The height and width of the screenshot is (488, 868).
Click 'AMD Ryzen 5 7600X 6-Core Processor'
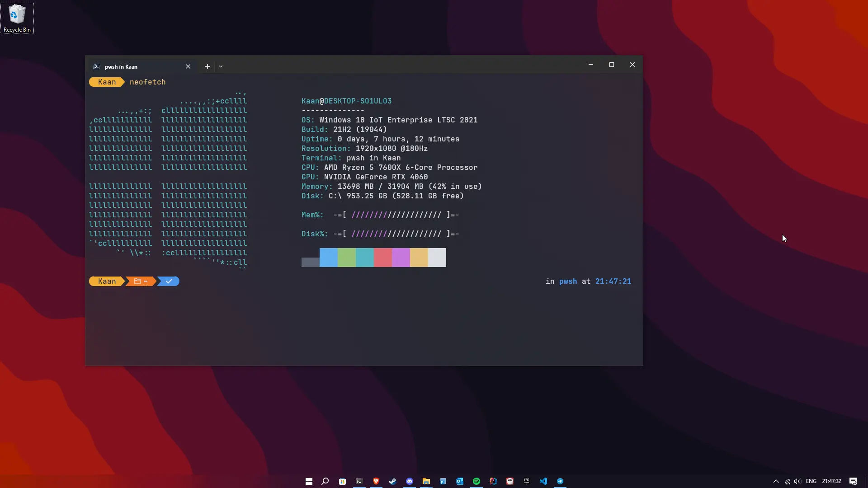[401, 168]
